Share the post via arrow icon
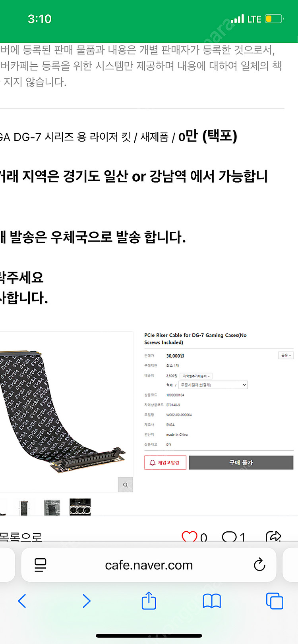298x644 pixels. [273, 536]
